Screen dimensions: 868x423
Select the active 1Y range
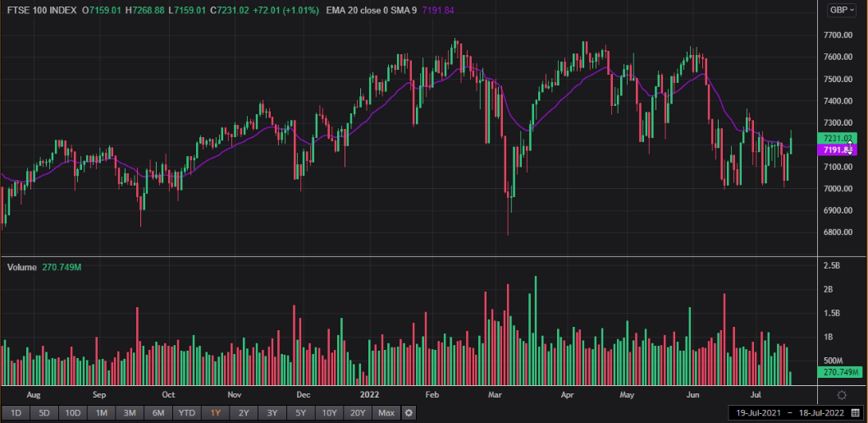[215, 412]
